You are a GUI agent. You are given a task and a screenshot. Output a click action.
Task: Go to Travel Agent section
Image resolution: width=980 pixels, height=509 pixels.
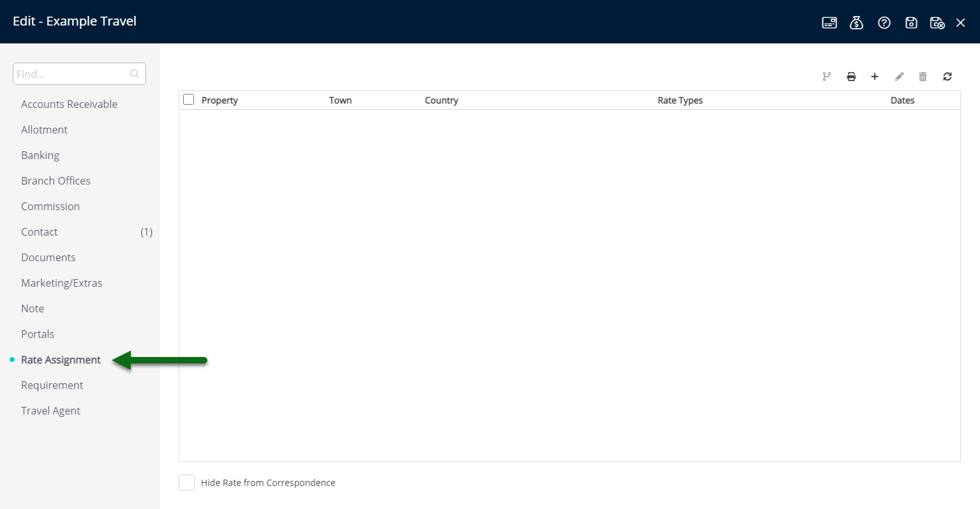click(x=50, y=411)
